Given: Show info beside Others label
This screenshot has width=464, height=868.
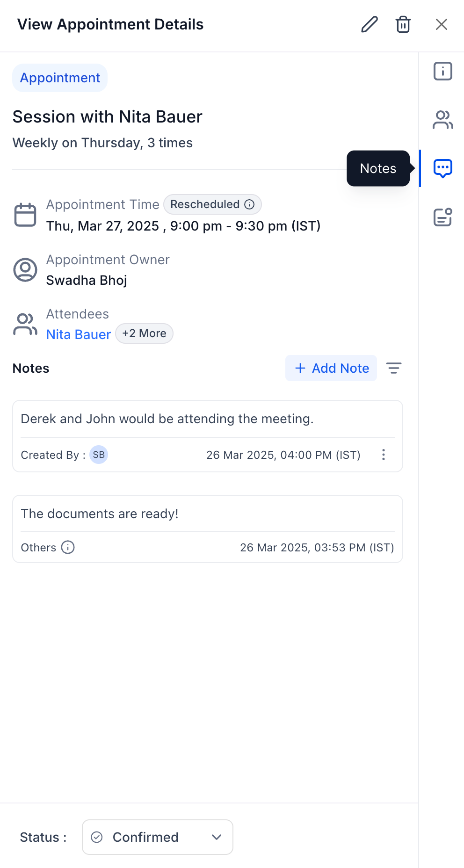Looking at the screenshot, I should point(68,547).
